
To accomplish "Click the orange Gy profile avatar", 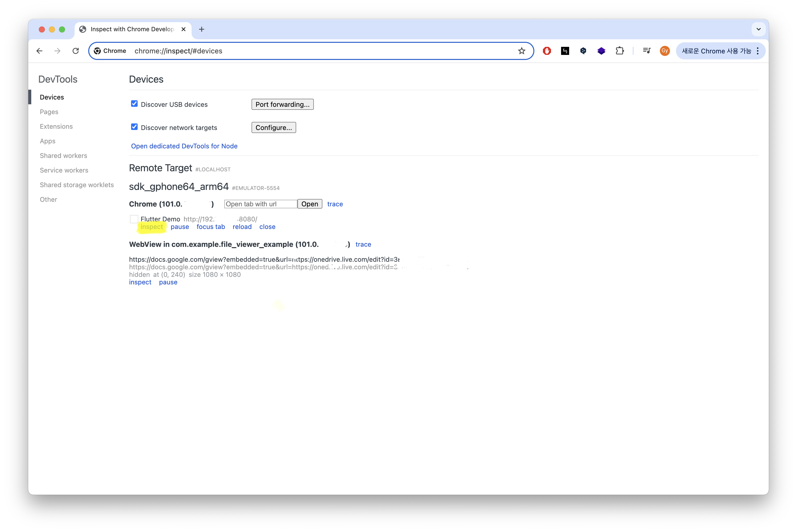I will point(664,51).
